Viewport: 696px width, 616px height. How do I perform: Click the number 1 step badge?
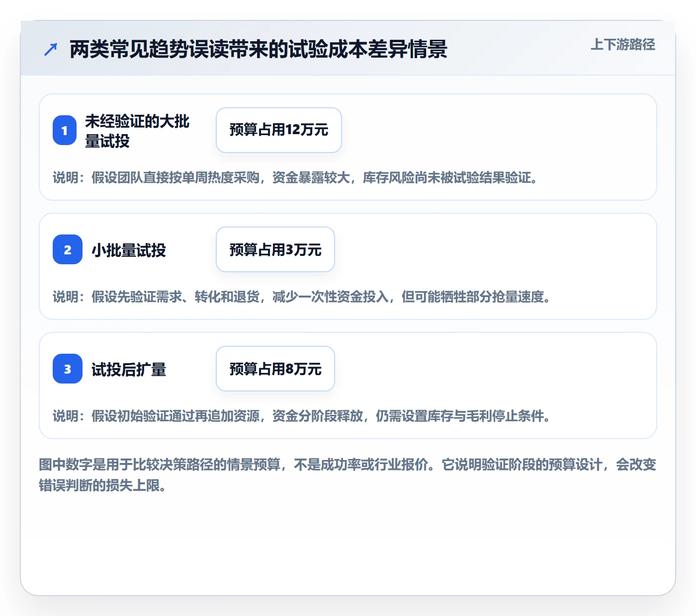point(65,130)
